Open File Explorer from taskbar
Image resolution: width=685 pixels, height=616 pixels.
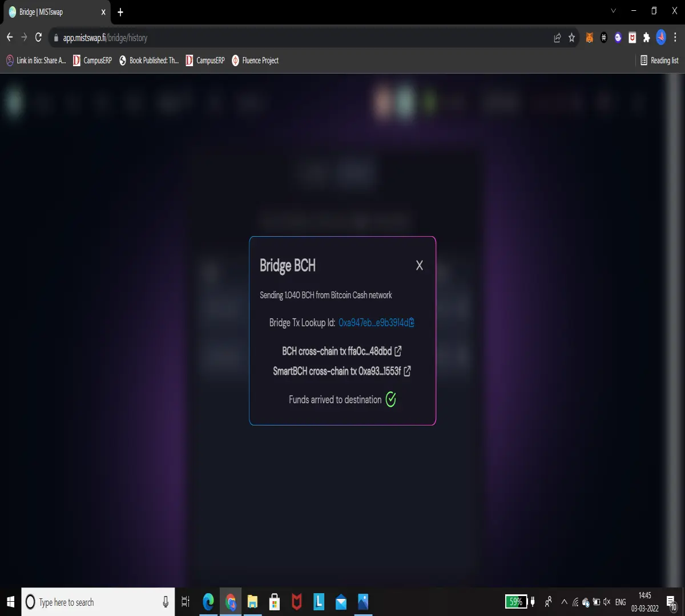coord(252,602)
